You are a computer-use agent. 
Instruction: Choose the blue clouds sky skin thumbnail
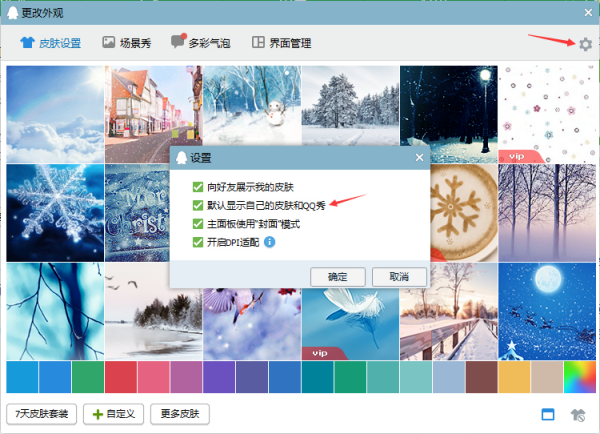click(x=54, y=114)
